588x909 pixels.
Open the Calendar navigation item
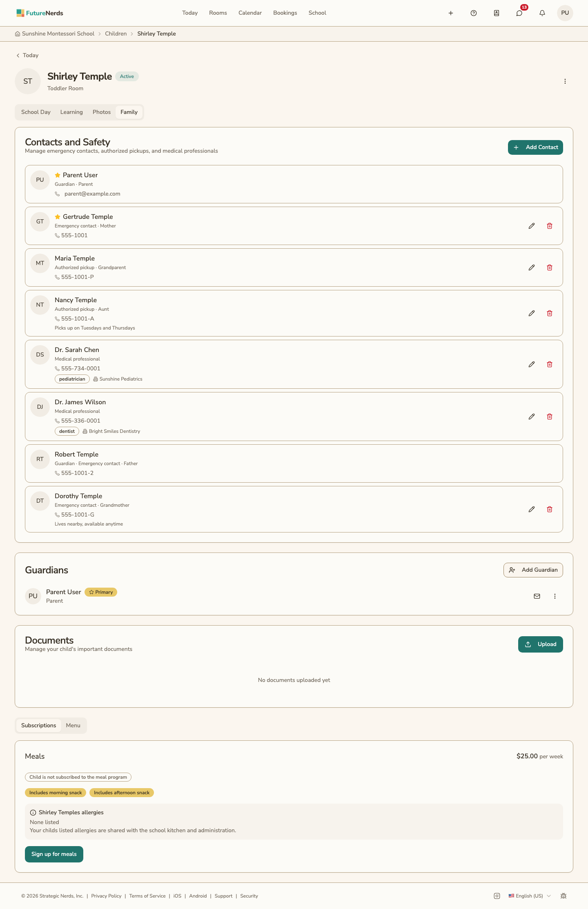(x=250, y=13)
